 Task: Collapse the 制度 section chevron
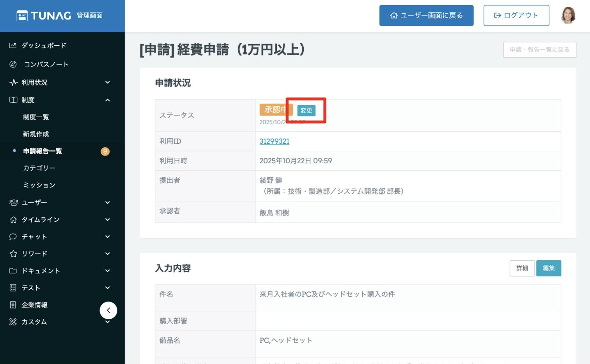[108, 100]
